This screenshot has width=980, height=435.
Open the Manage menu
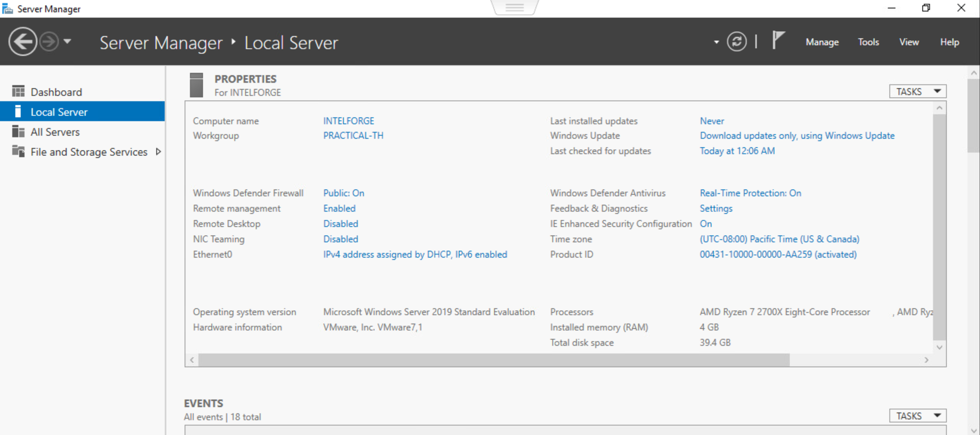pyautogui.click(x=822, y=42)
